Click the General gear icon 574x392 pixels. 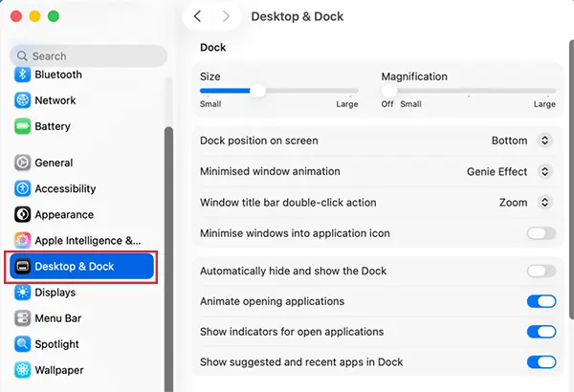coord(22,163)
